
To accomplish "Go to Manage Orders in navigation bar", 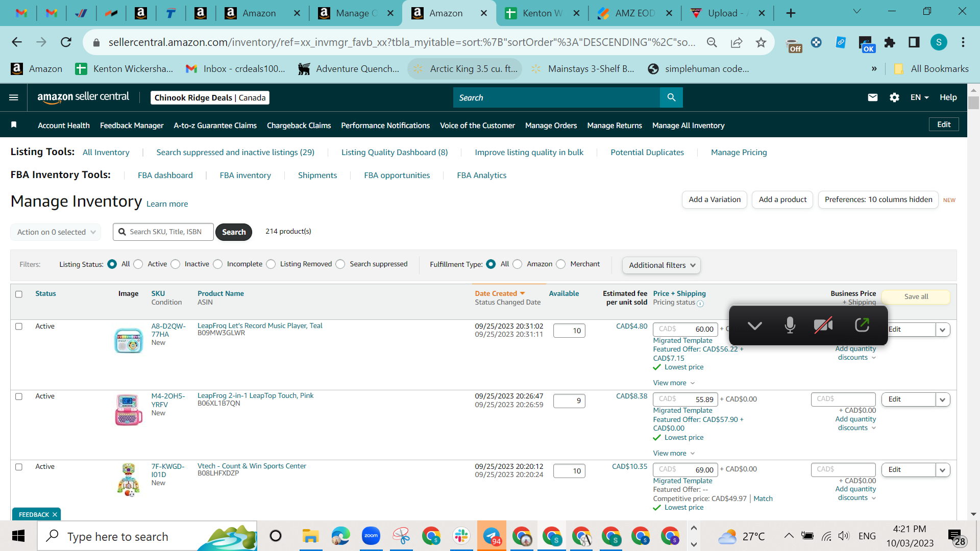I will click(x=551, y=126).
